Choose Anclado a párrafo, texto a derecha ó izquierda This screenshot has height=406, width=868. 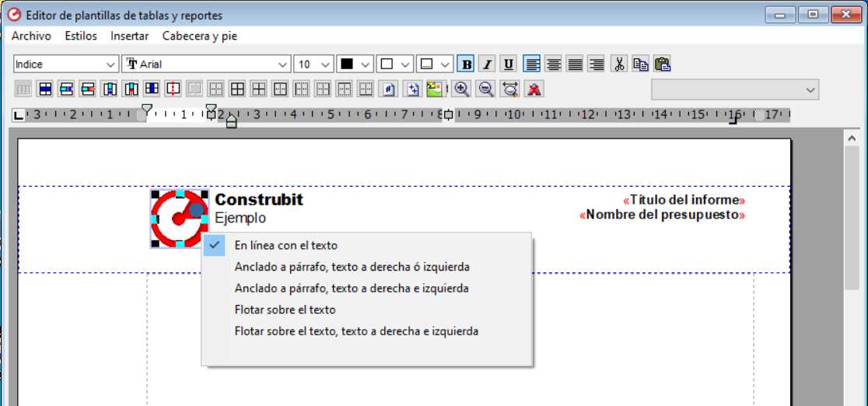pyautogui.click(x=366, y=267)
